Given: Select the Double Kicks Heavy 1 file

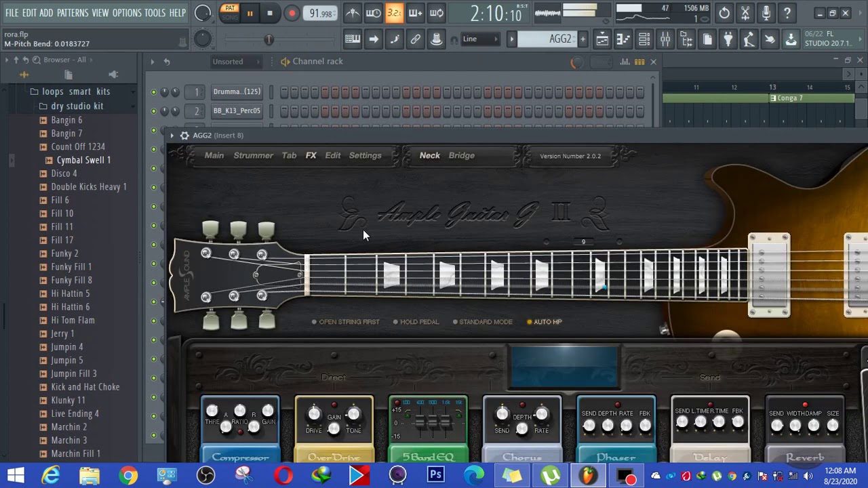Looking at the screenshot, I should [89, 186].
